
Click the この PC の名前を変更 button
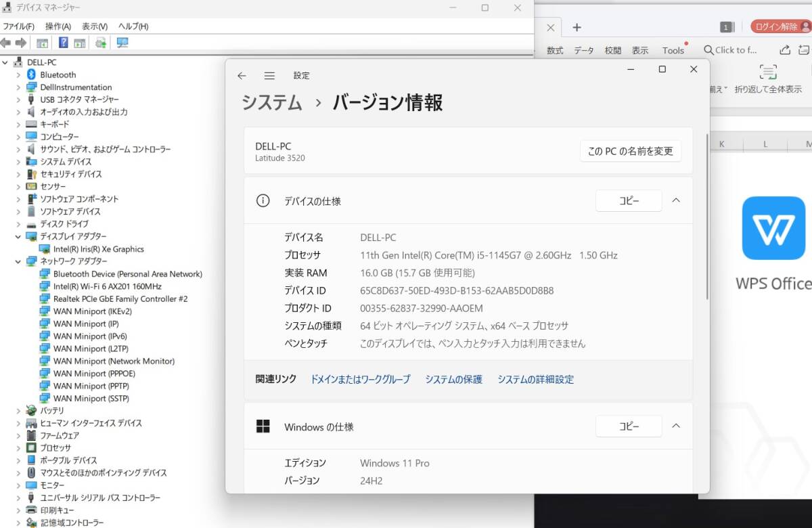tap(631, 151)
